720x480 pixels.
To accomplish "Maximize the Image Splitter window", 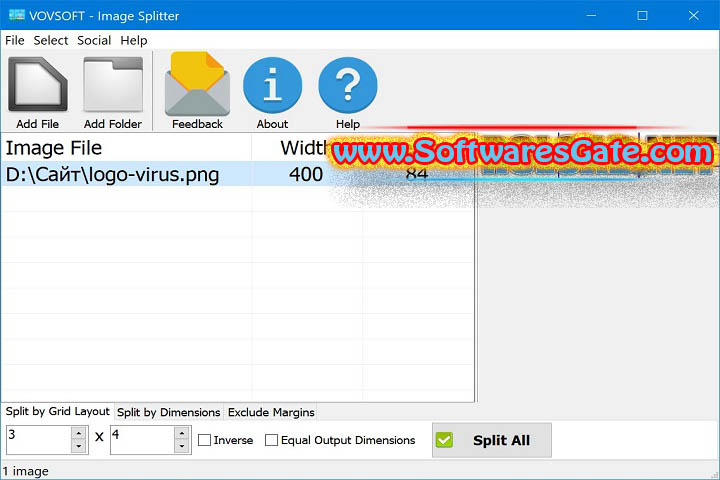I will click(642, 16).
